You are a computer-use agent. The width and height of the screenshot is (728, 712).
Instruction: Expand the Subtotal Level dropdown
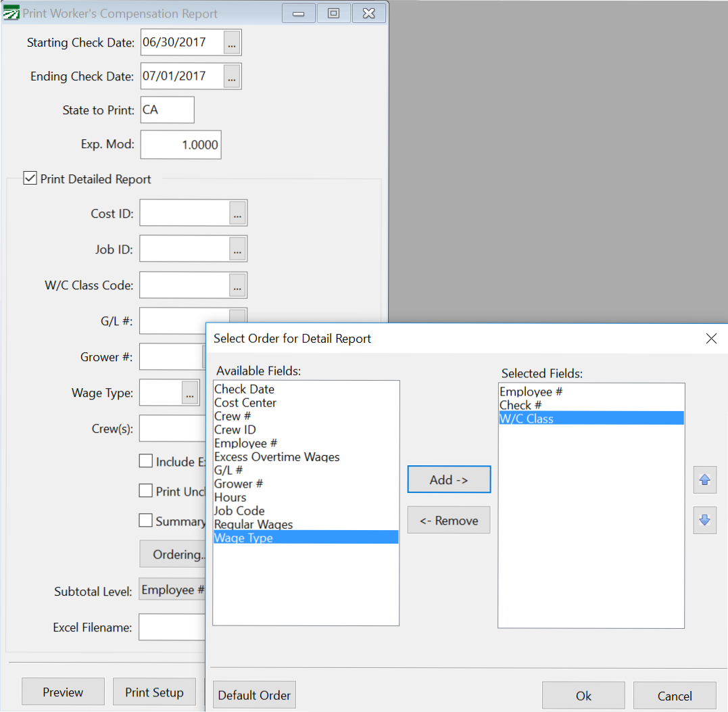[x=172, y=590]
